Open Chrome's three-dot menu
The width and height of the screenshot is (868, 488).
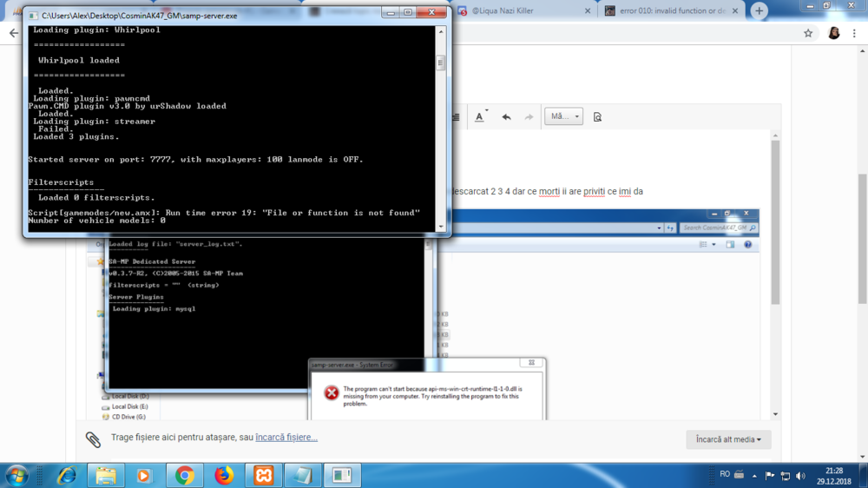pyautogui.click(x=854, y=33)
